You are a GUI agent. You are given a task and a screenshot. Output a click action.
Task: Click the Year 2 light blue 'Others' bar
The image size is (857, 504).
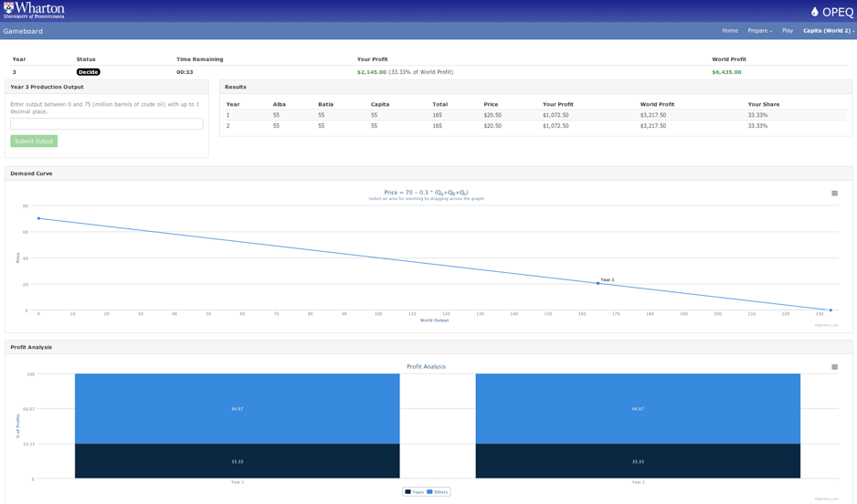(x=638, y=408)
